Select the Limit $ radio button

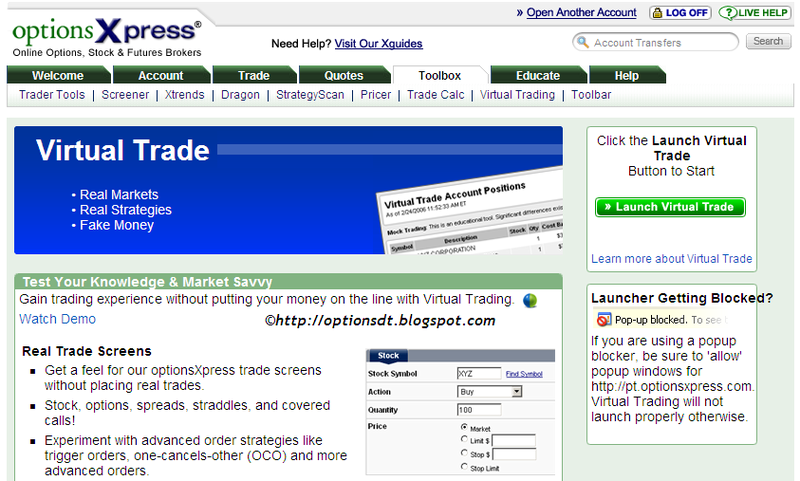tap(464, 439)
